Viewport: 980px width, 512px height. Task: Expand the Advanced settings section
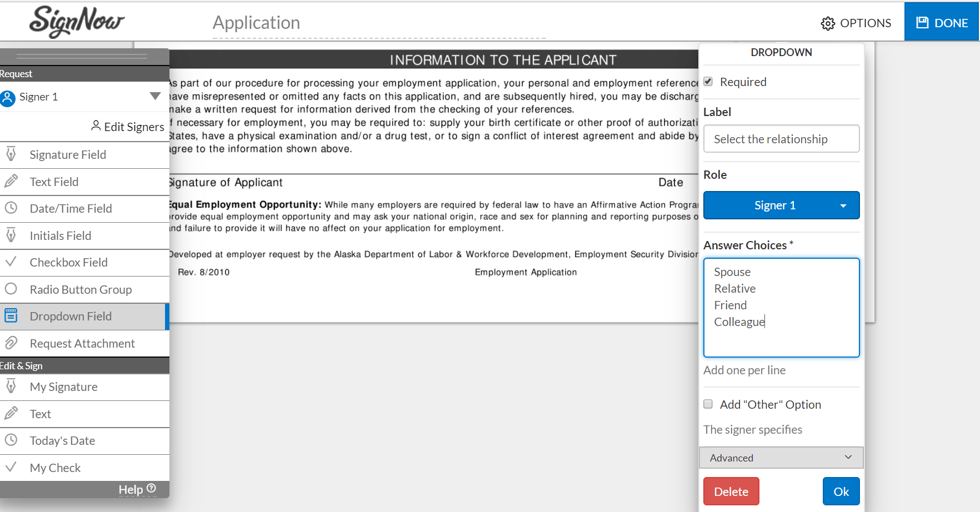(781, 458)
